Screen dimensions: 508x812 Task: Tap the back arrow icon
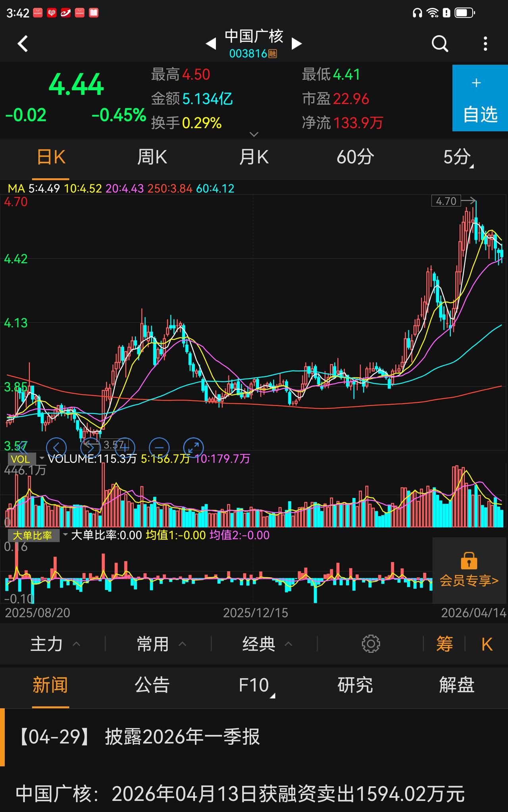point(23,44)
